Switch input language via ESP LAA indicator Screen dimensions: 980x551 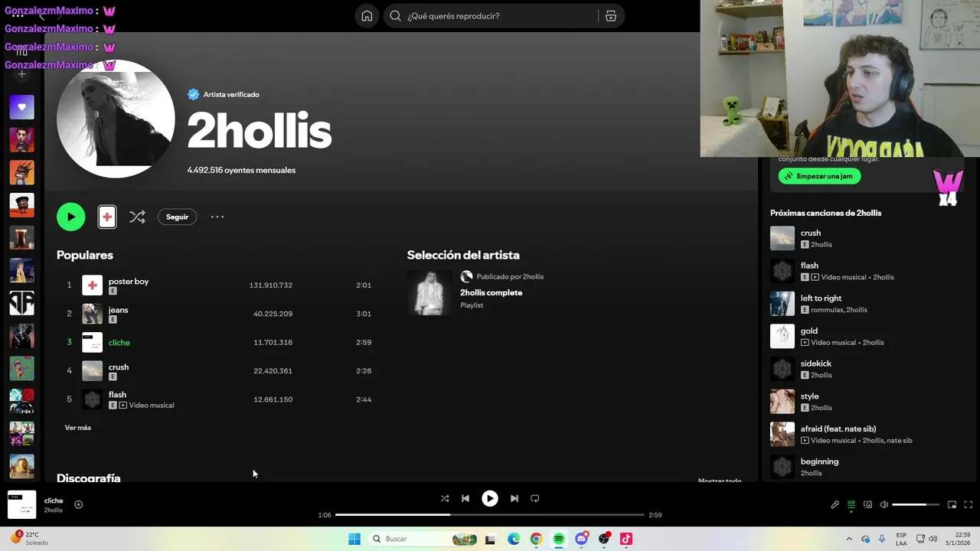tap(901, 539)
